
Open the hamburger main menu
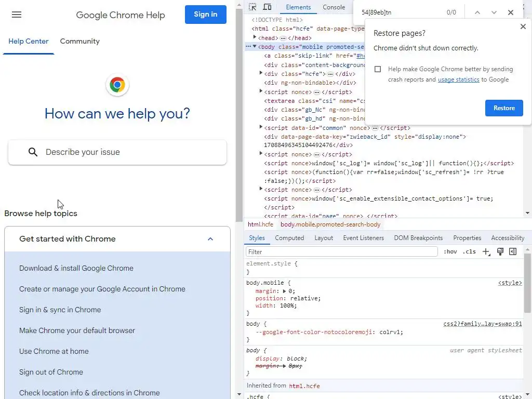(x=16, y=15)
